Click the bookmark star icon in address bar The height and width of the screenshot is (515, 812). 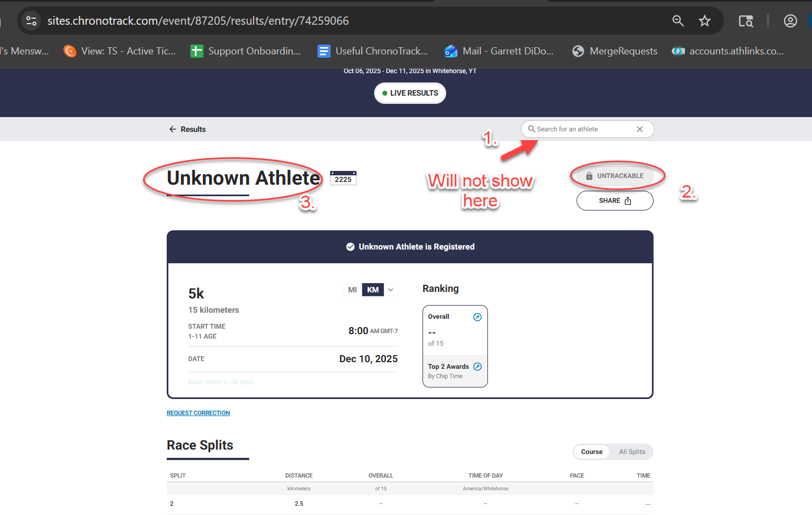pyautogui.click(x=704, y=21)
